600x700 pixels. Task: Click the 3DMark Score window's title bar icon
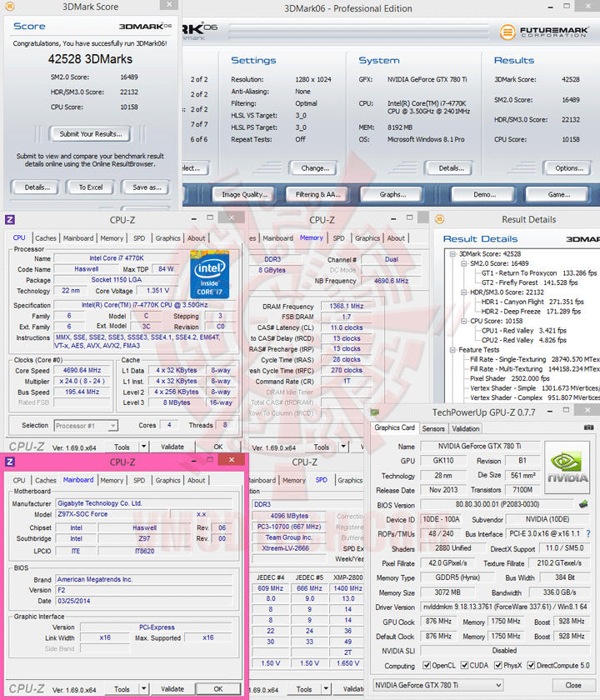tap(10, 7)
